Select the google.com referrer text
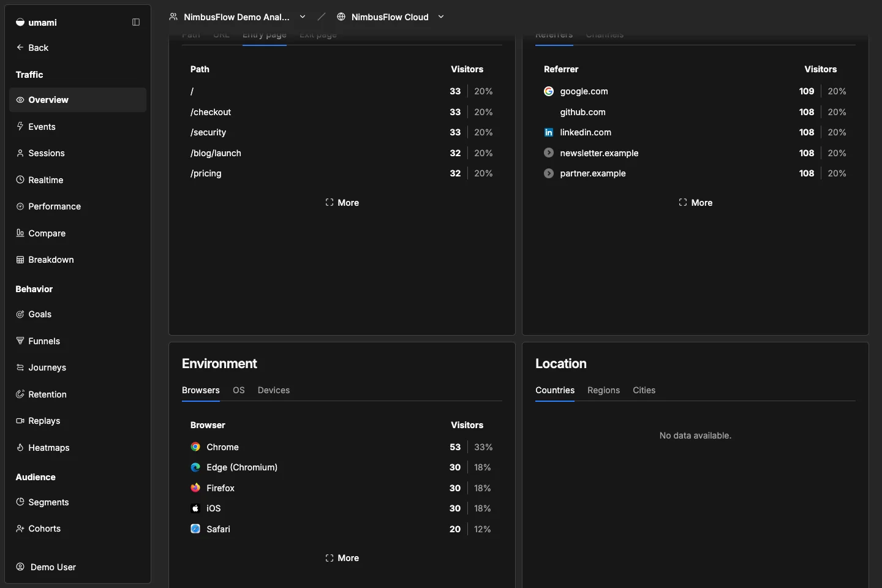 [x=584, y=91]
